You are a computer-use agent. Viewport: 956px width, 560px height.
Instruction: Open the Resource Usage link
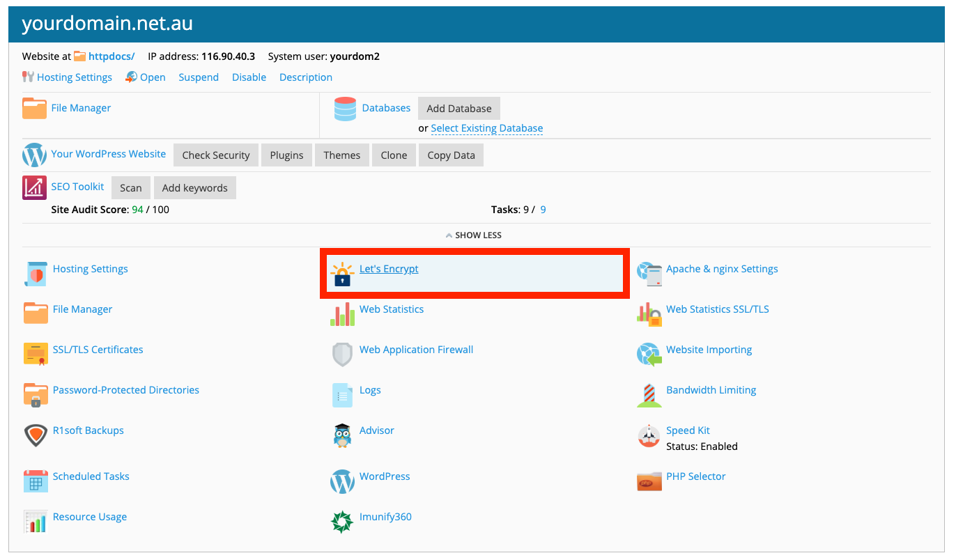tap(90, 517)
